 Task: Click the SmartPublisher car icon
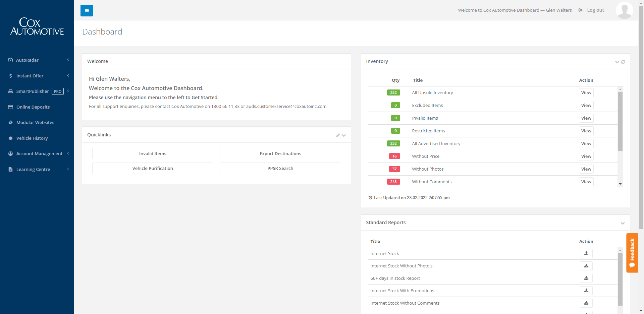(10, 91)
